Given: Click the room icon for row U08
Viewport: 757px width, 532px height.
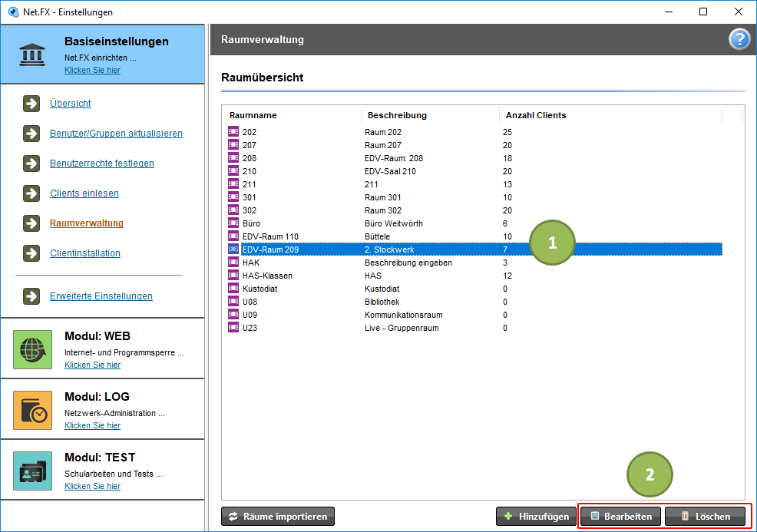Looking at the screenshot, I should [233, 301].
